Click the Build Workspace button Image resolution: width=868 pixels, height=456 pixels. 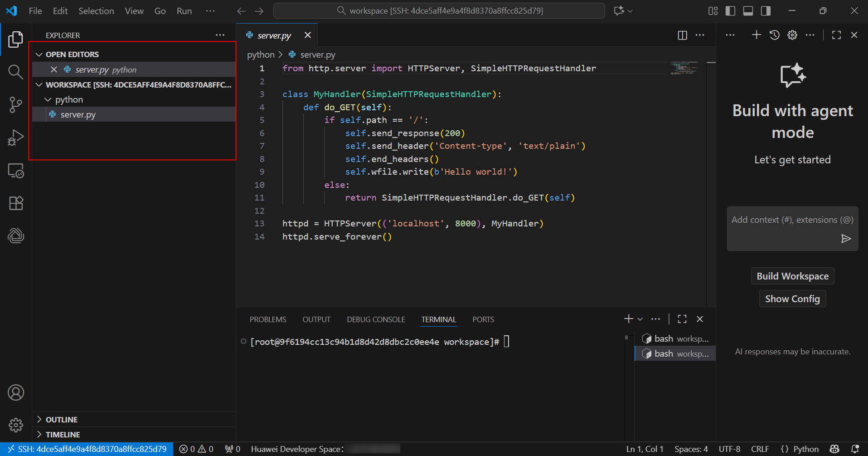click(x=792, y=276)
